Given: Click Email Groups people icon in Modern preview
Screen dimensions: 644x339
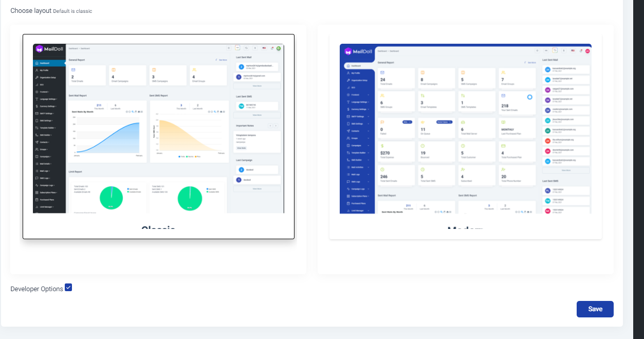Looking at the screenshot, I should (x=503, y=73).
